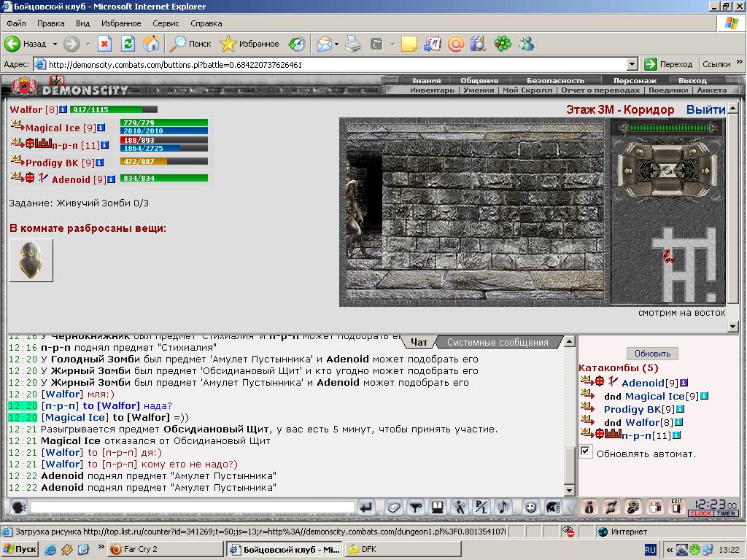Screen dimensions: 747x560
Task: Switch to Far Cry 2 taskbar window
Action: coord(165,549)
